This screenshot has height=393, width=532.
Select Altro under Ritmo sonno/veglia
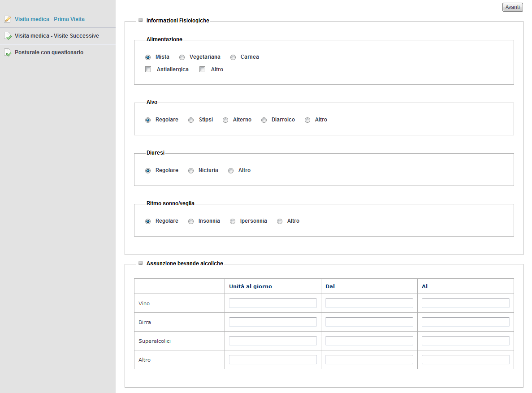[x=280, y=221]
